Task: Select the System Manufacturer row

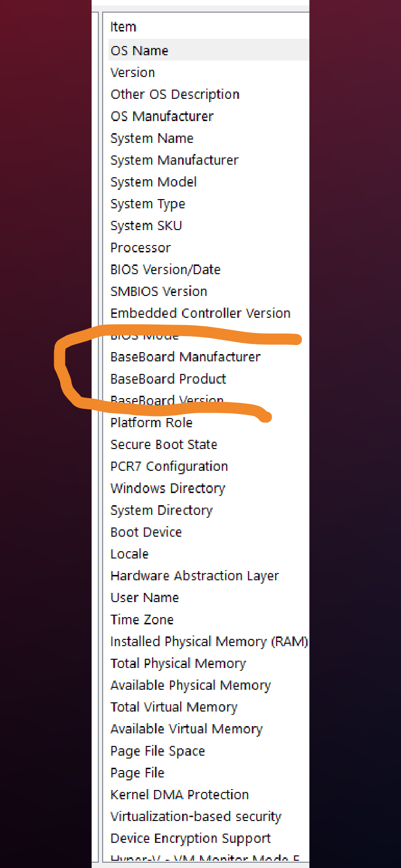Action: [174, 160]
